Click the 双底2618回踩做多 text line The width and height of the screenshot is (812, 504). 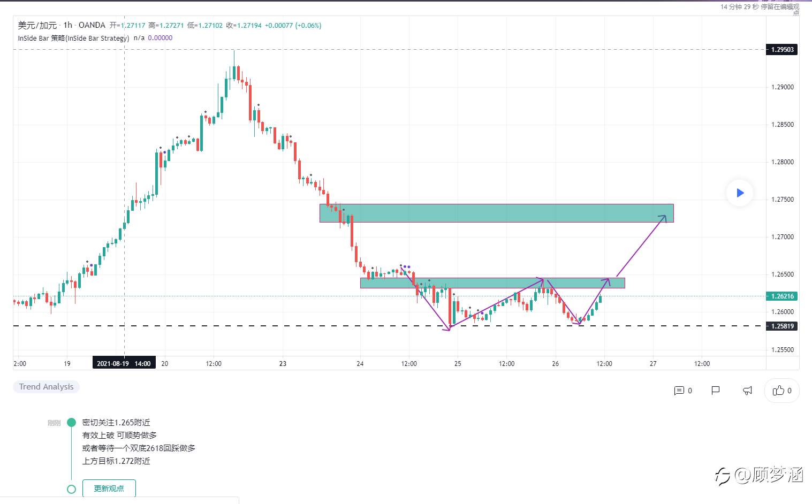click(x=139, y=448)
